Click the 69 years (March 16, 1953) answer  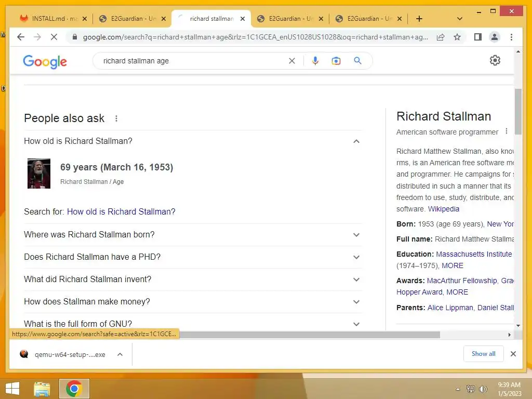[117, 167]
